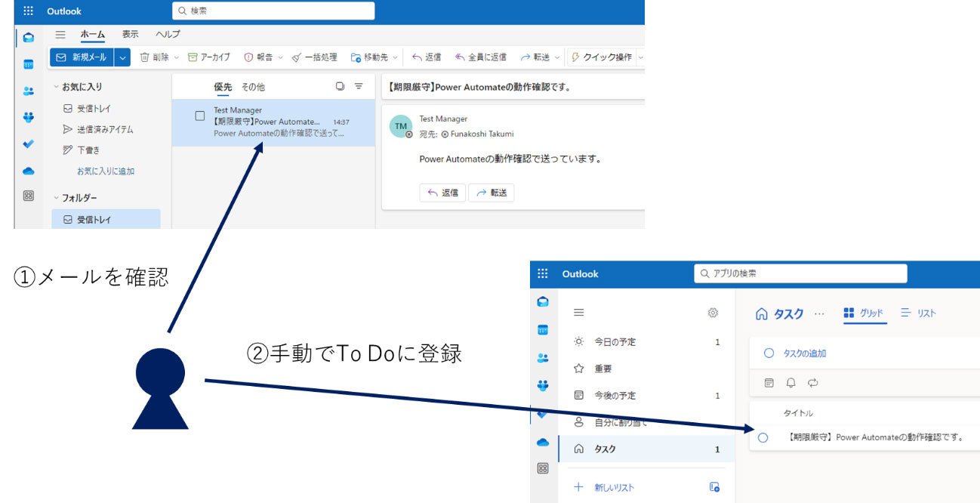Open the Groups icon in the mail window's rail
Image resolution: width=980 pixels, height=503 pixels.
click(29, 117)
